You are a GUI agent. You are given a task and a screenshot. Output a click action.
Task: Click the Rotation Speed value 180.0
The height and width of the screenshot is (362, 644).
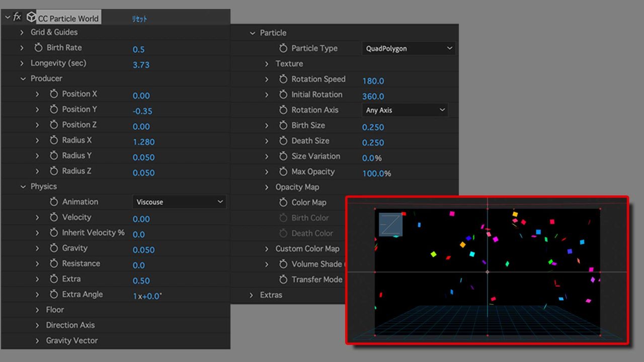(x=373, y=81)
